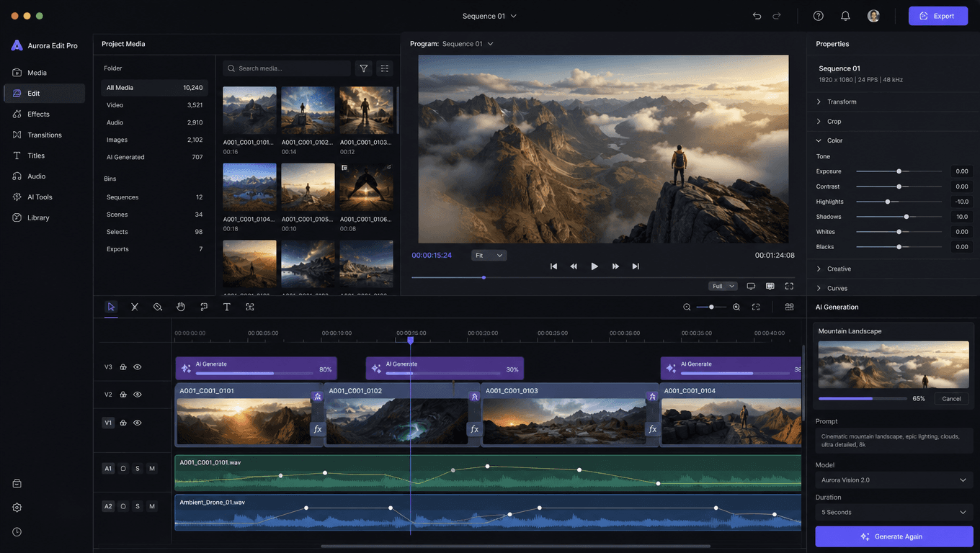Image resolution: width=980 pixels, height=553 pixels.
Task: Open the media filter funnel icon
Action: 364,68
